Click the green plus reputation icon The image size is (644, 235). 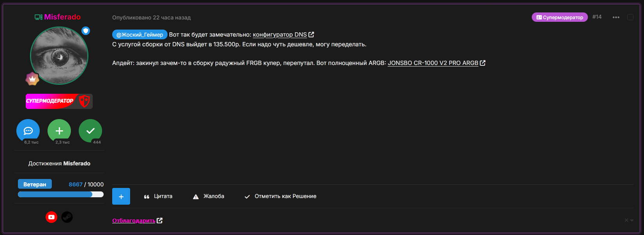(59, 131)
